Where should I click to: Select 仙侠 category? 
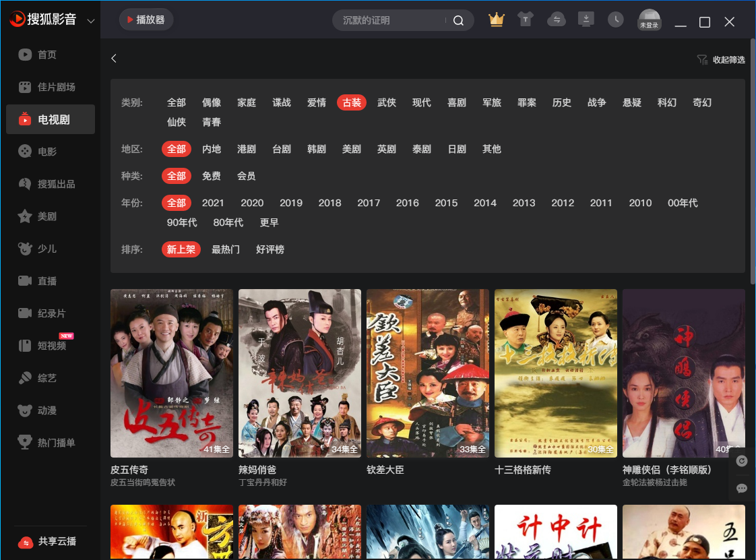(176, 121)
